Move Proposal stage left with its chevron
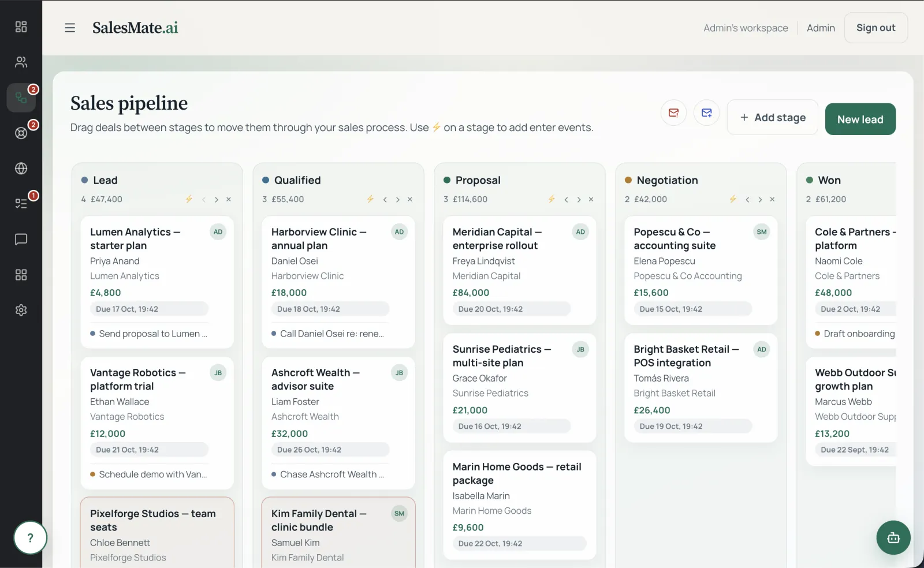This screenshot has height=568, width=924. [567, 200]
